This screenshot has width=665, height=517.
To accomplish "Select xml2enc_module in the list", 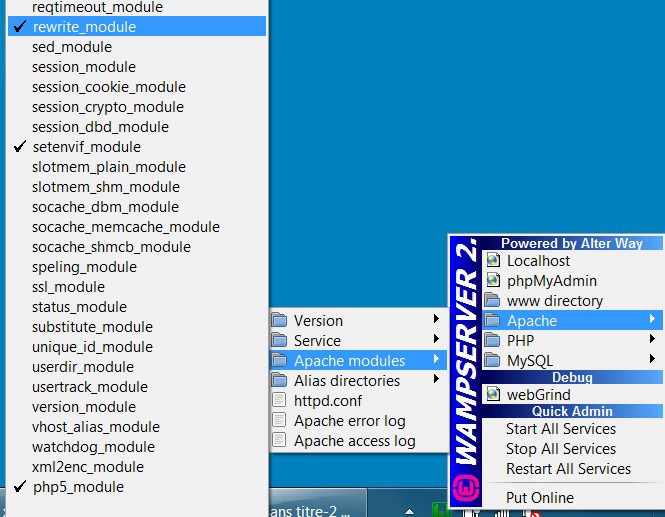I will pos(137,467).
